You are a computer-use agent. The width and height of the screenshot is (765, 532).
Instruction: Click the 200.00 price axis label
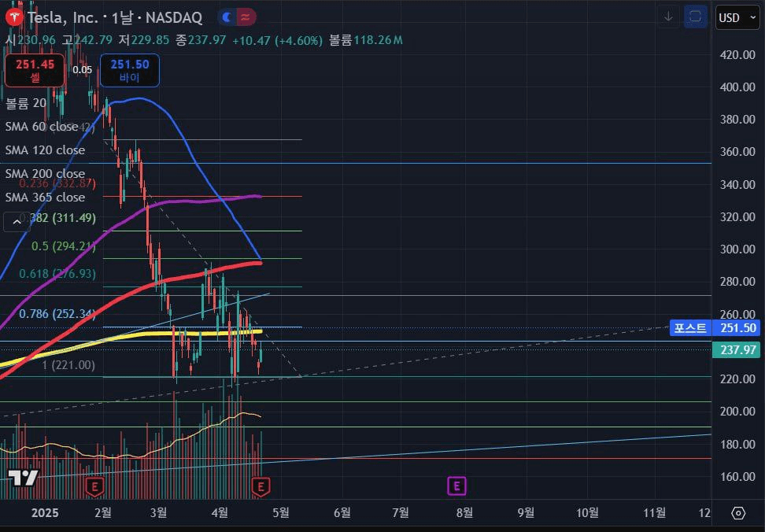(737, 412)
